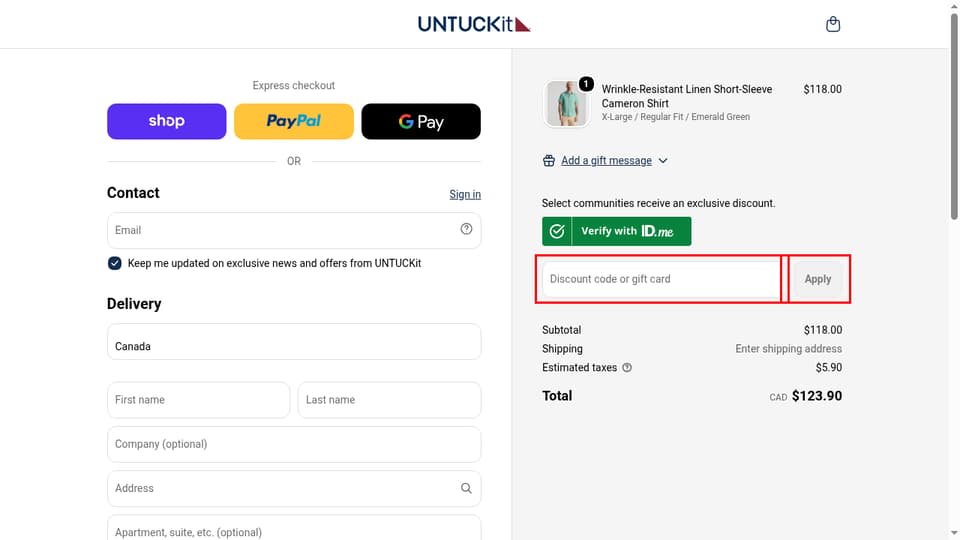Click the address search magnifier icon
Viewport: 960px width, 540px height.
(x=466, y=488)
